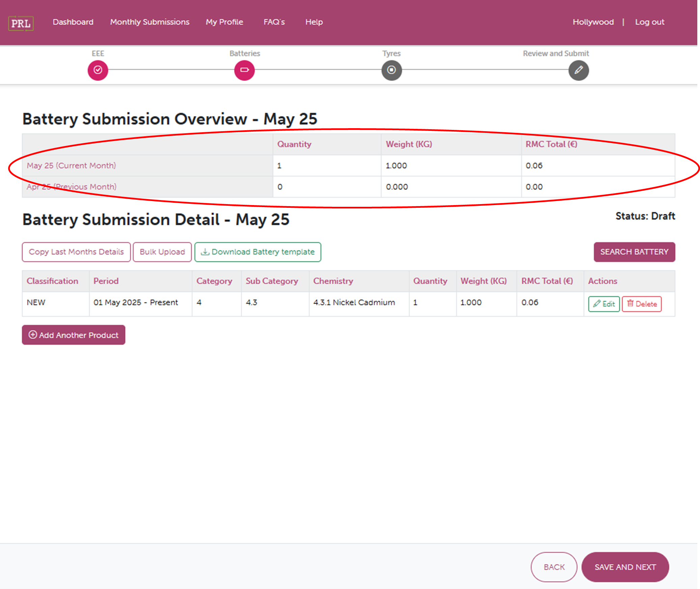This screenshot has height=589, width=700.
Task: Click SEARCH BATTERY
Action: coord(634,252)
